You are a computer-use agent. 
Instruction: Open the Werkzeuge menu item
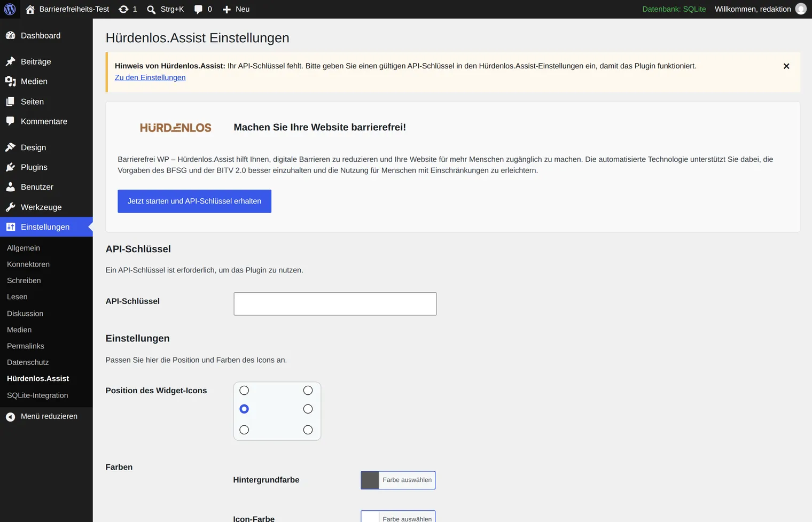tap(46, 207)
